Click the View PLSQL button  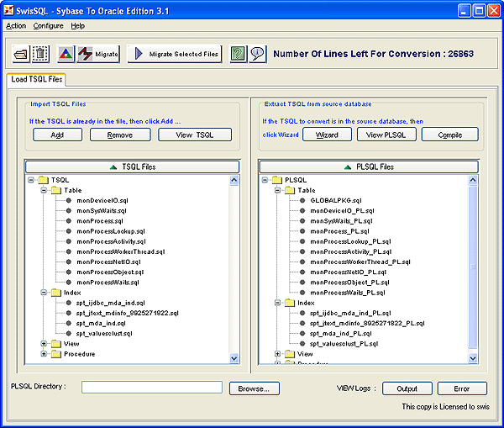click(x=386, y=135)
